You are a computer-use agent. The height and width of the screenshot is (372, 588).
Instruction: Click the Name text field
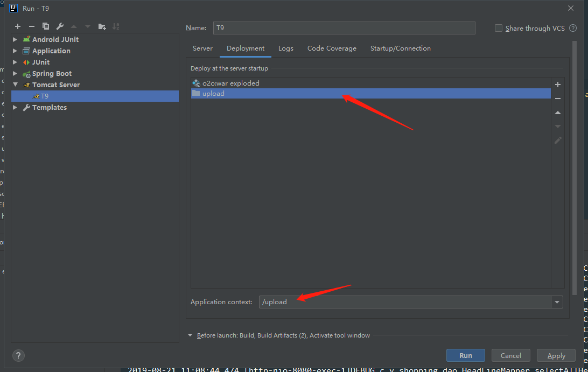[344, 28]
